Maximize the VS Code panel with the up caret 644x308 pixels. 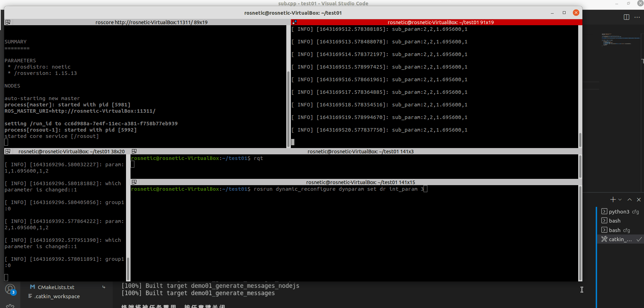coord(630,199)
